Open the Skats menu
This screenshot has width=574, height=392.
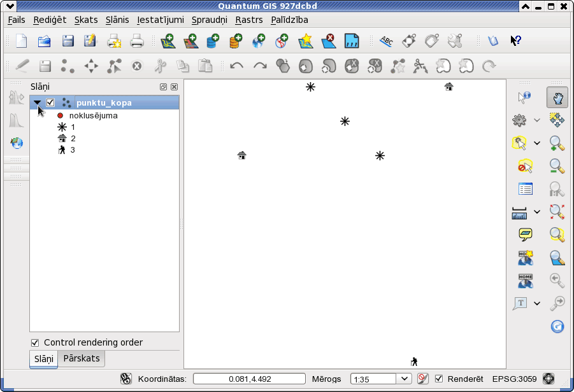[x=86, y=20]
